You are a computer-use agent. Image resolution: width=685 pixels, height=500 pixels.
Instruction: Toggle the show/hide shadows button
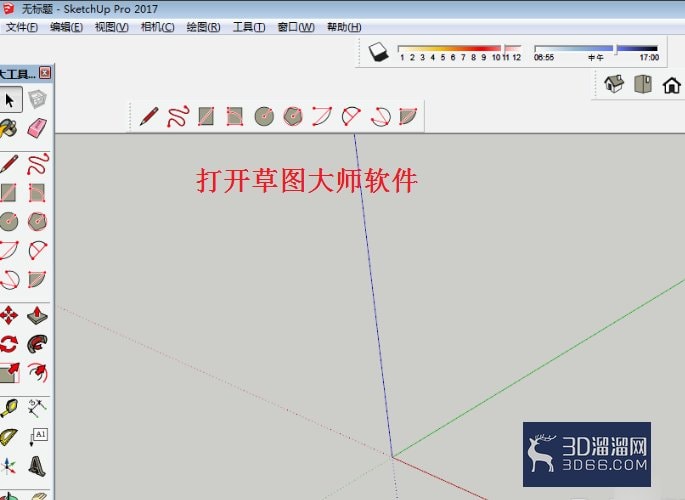pos(378,52)
